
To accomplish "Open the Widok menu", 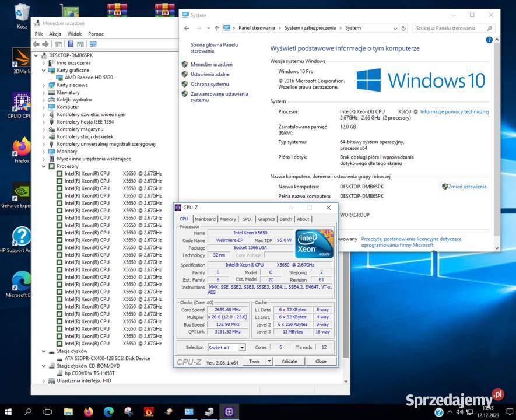I will (75, 34).
